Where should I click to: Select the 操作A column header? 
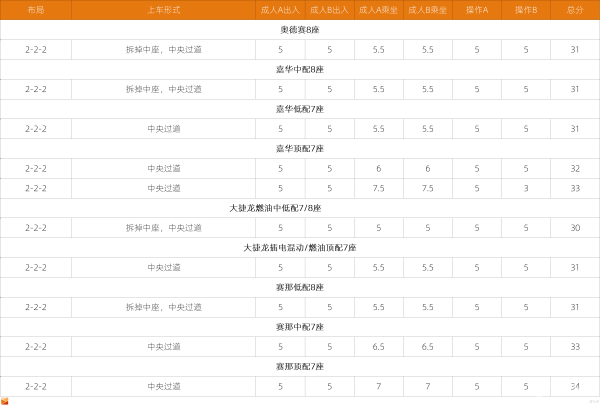477,10
